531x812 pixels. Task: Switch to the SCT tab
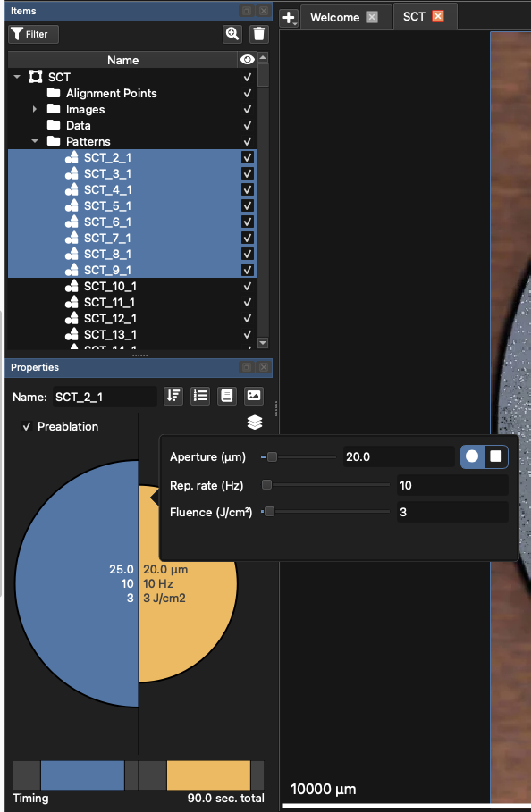click(414, 17)
